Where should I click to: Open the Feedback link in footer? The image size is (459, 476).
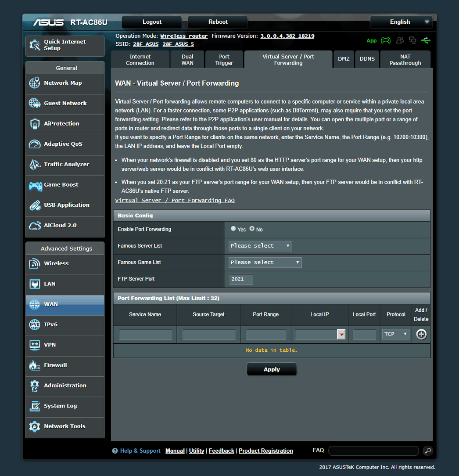pyautogui.click(x=221, y=451)
